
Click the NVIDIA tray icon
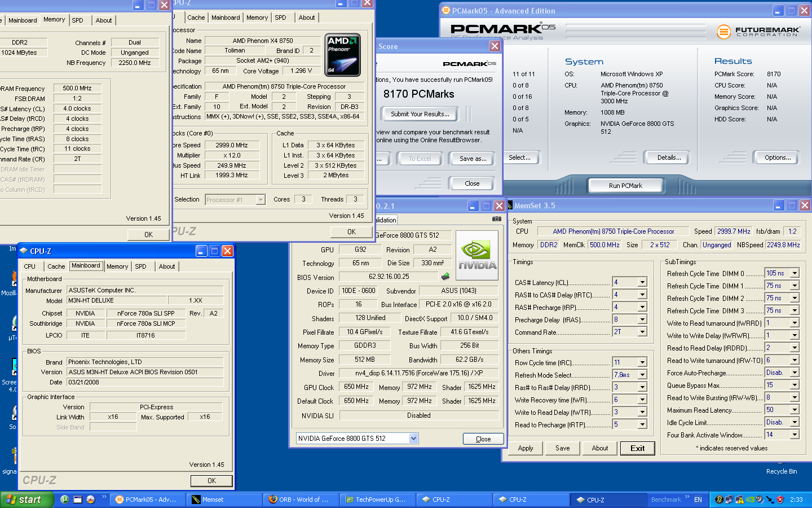(x=750, y=500)
